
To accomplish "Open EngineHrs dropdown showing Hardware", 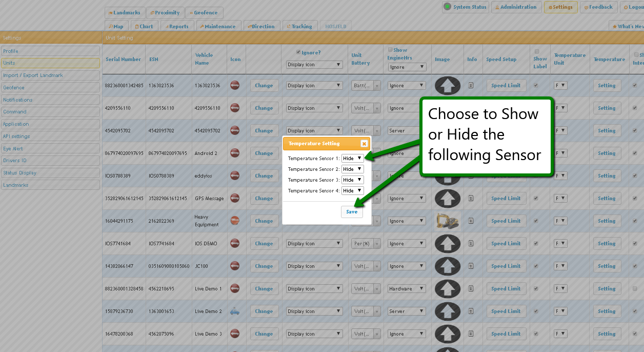I will click(407, 289).
